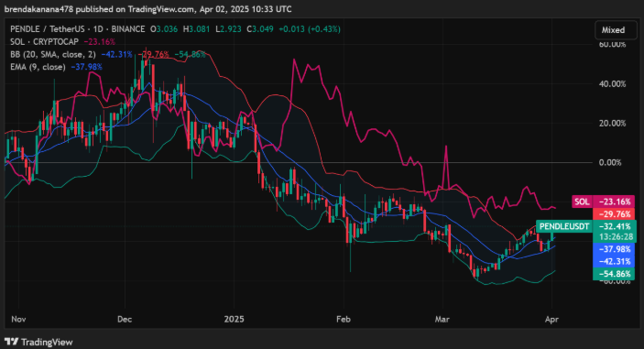Screen dimensions: 644x349
Task: Click the 2025 time axis label
Action: [235, 319]
